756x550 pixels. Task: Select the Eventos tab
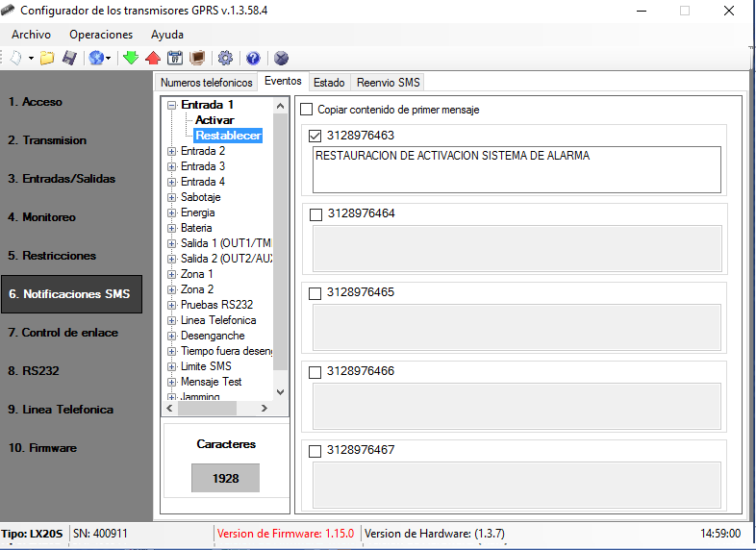(283, 81)
